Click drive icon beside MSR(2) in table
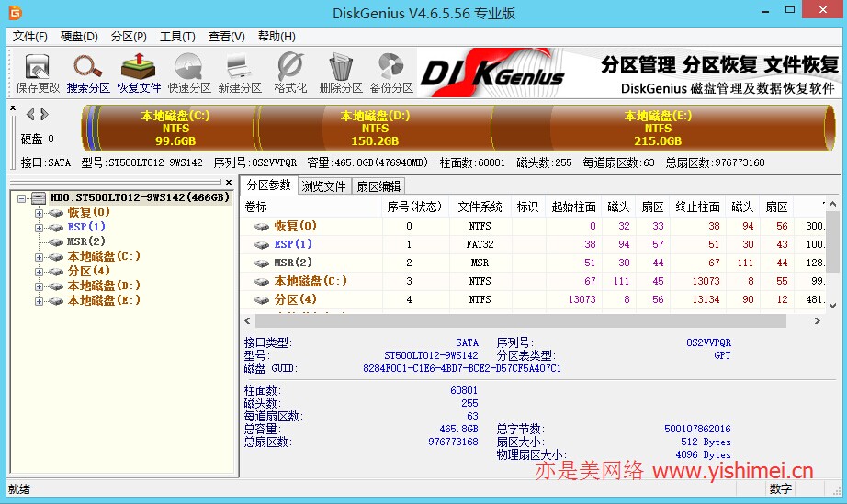This screenshot has width=847, height=504. click(x=262, y=263)
